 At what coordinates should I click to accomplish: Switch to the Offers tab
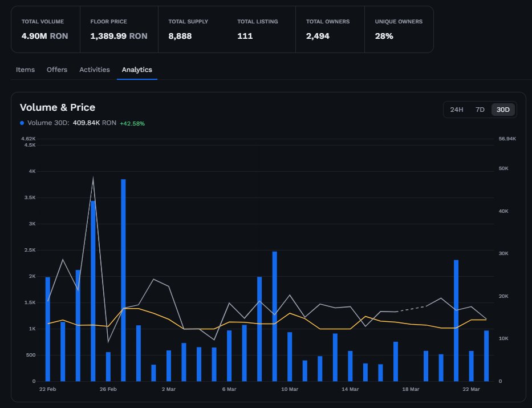click(57, 70)
